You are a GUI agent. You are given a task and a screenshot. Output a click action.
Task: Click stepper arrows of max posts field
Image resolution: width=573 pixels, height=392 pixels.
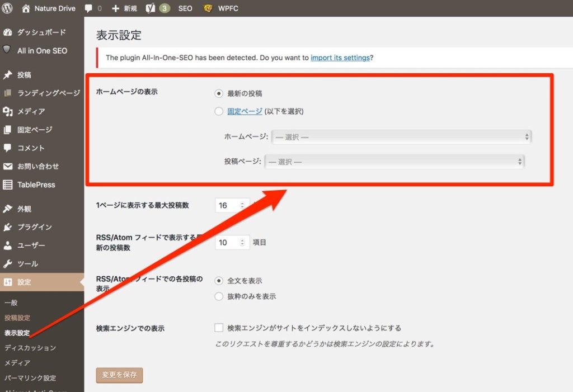[242, 205]
